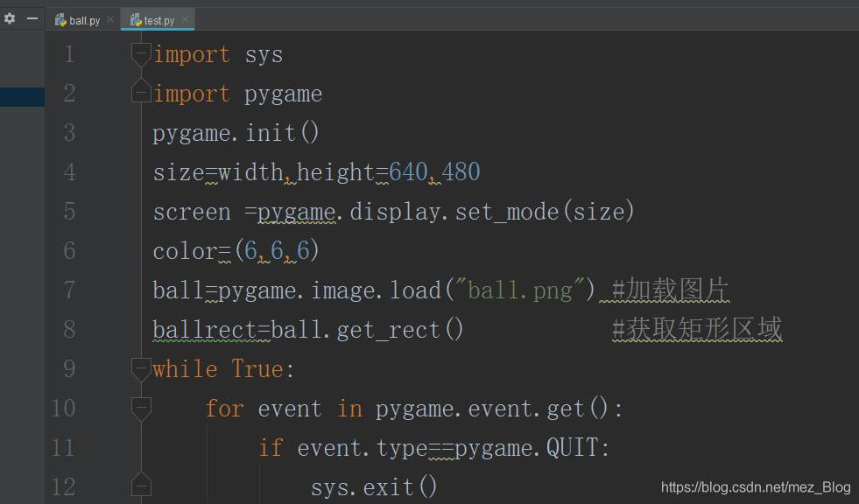Click the minimize panel icon beside the gear
Screen dimensions: 859x504
31,17
